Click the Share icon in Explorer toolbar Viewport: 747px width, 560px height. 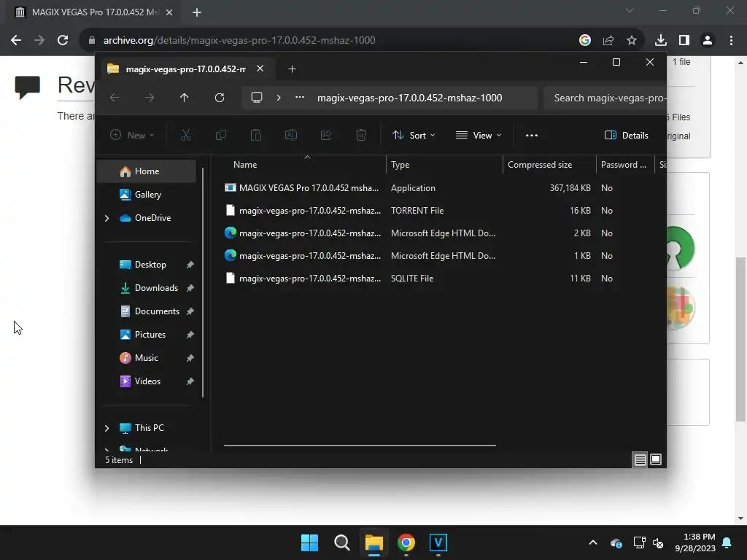326,135
